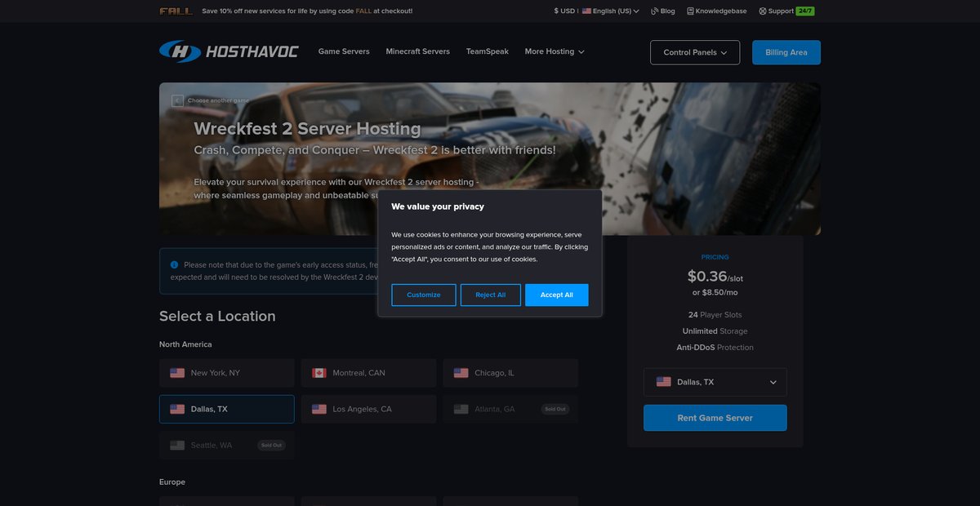Viewport: 980px width, 506px height.
Task: Click the Blog icon in top bar
Action: point(655,11)
